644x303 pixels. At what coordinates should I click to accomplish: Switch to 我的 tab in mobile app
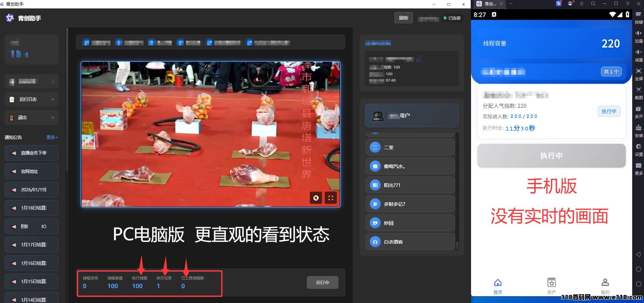tap(605, 285)
